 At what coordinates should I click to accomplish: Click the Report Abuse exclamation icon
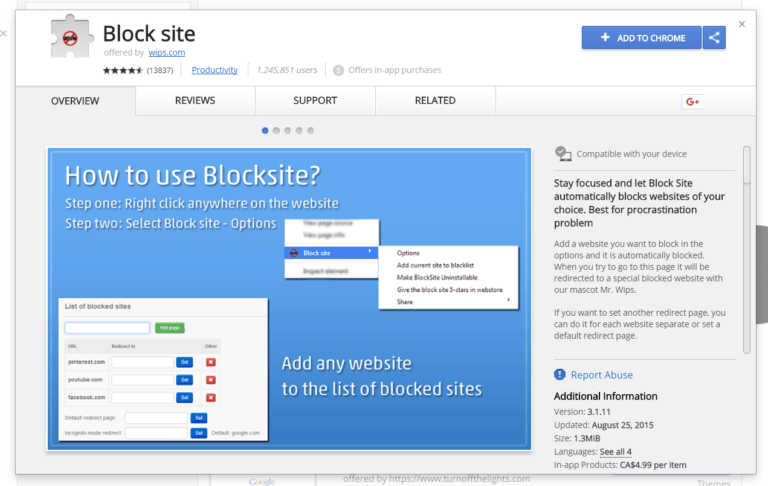(559, 374)
